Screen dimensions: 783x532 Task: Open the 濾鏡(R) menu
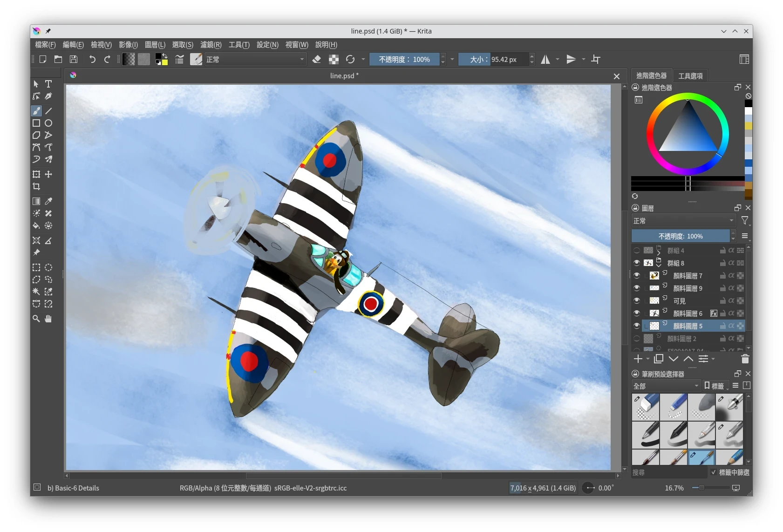point(211,45)
